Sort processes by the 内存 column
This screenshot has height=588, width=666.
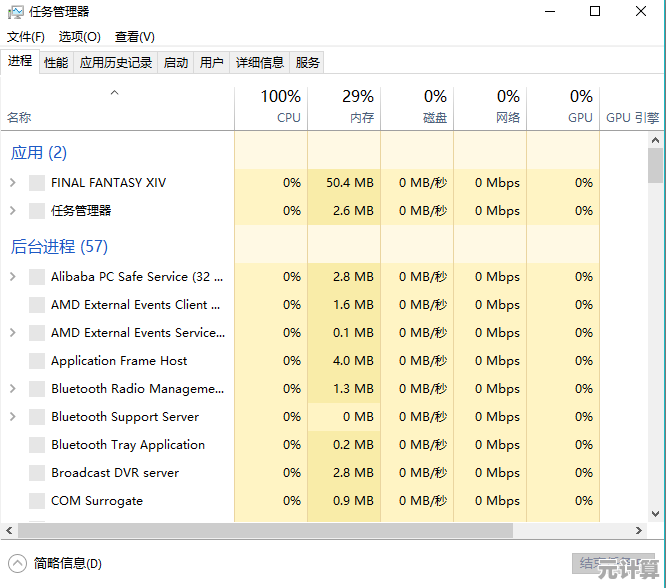344,107
